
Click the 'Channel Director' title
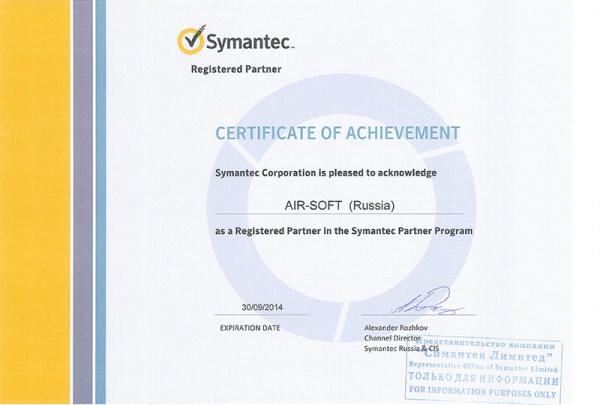[392, 338]
